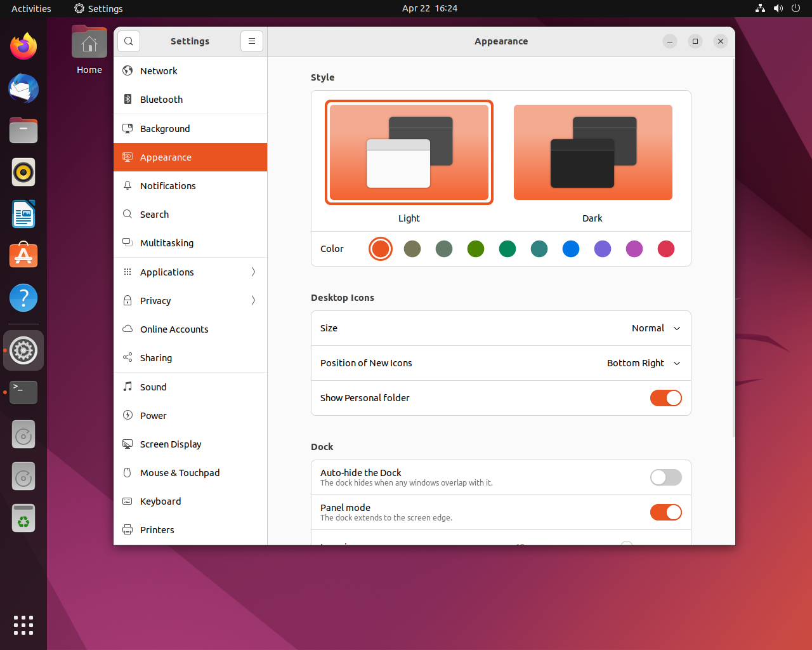
Task: Open Ubuntu Software from the dock
Action: pos(23,256)
